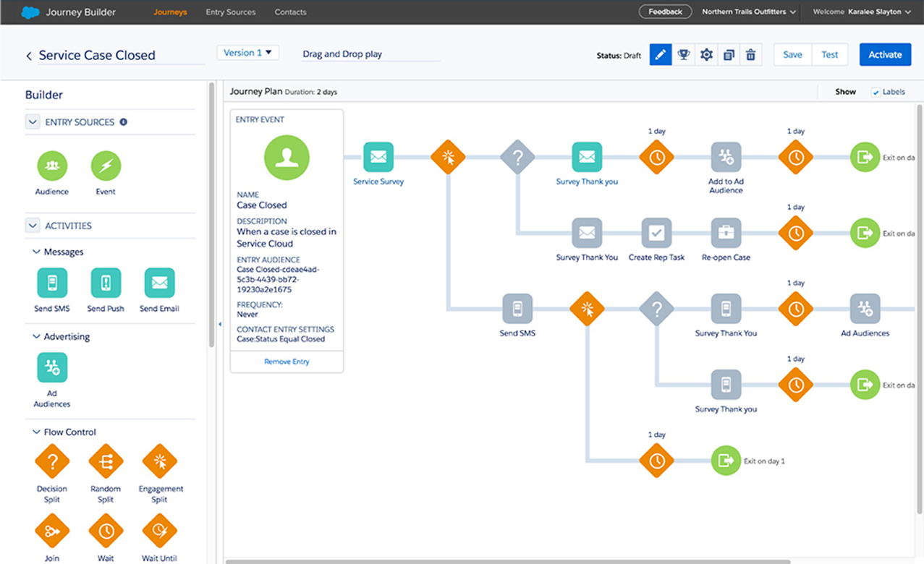Collapse the Activities section
Image resolution: width=924 pixels, height=564 pixels.
tap(33, 226)
